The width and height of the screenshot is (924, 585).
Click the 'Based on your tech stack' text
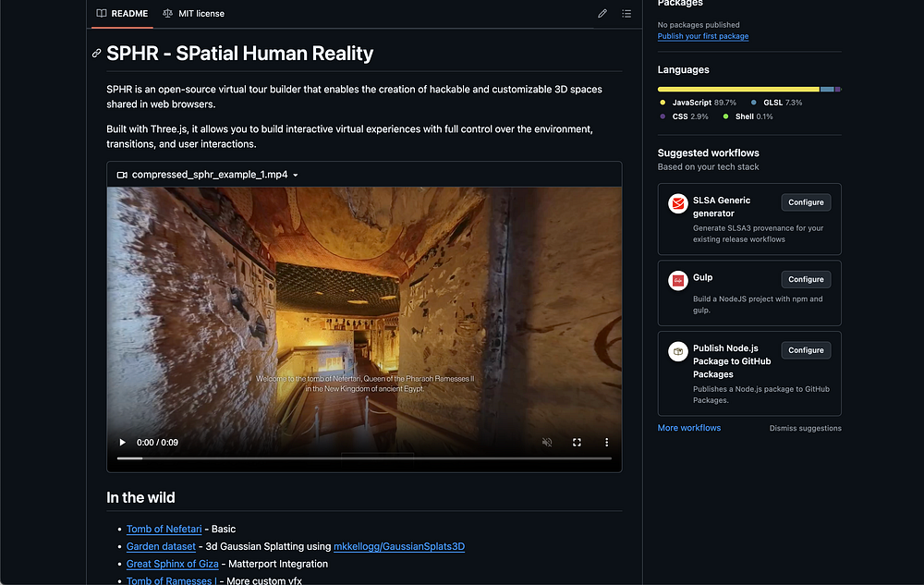point(708,166)
